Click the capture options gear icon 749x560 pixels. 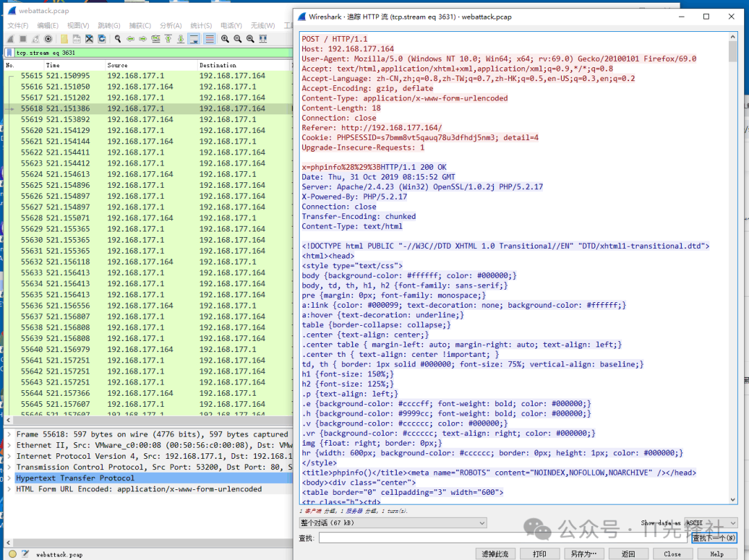48,39
